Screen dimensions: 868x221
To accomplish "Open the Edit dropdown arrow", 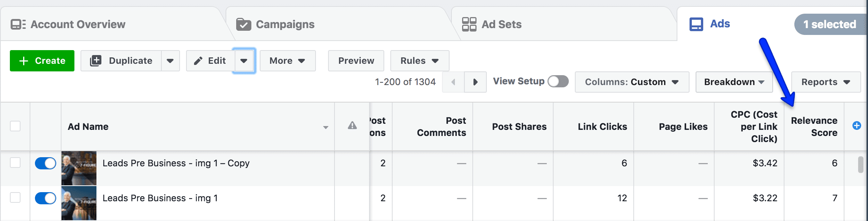I will point(244,61).
